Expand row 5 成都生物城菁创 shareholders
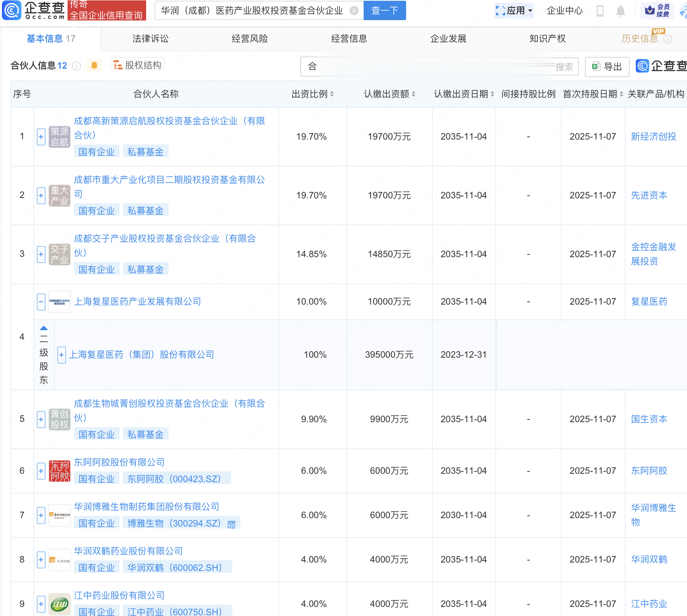687x616 pixels. (x=41, y=420)
